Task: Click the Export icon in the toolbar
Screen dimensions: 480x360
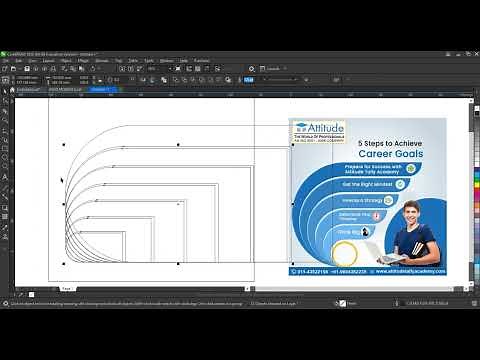Action: click(131, 69)
